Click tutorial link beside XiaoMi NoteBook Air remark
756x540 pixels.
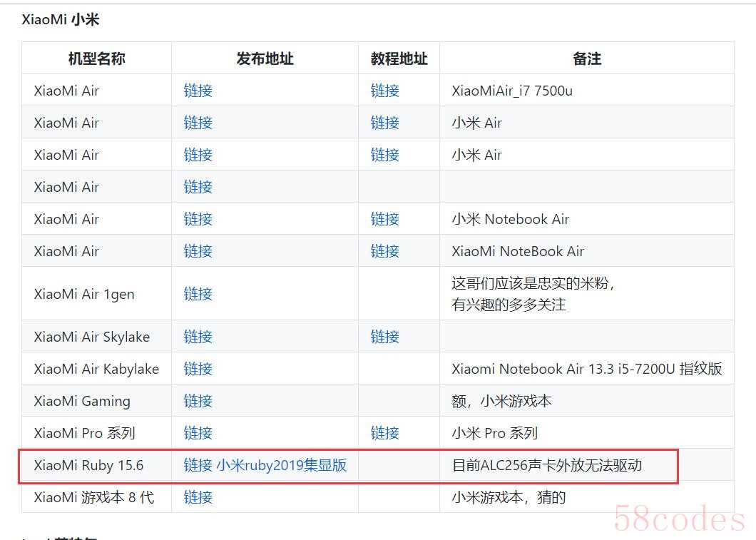384,251
